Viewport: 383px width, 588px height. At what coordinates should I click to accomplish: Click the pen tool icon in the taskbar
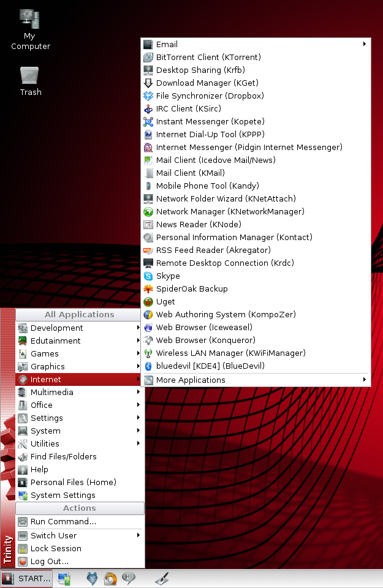[x=162, y=579]
